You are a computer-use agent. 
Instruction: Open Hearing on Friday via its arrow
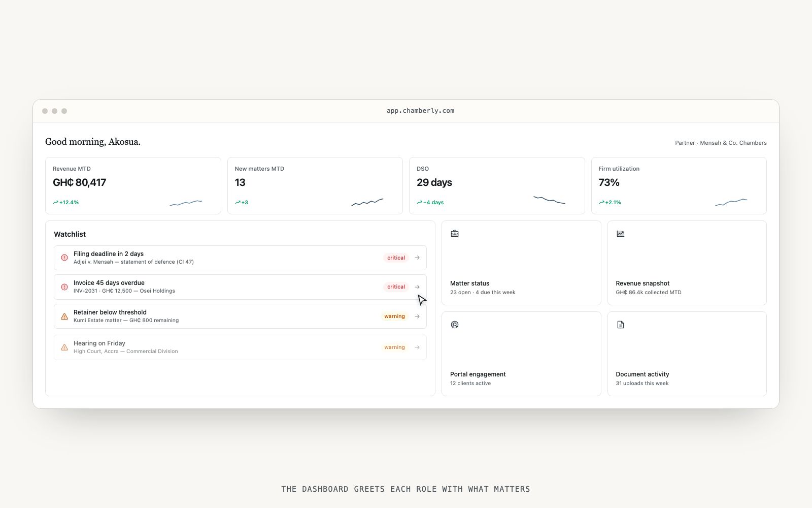click(417, 347)
